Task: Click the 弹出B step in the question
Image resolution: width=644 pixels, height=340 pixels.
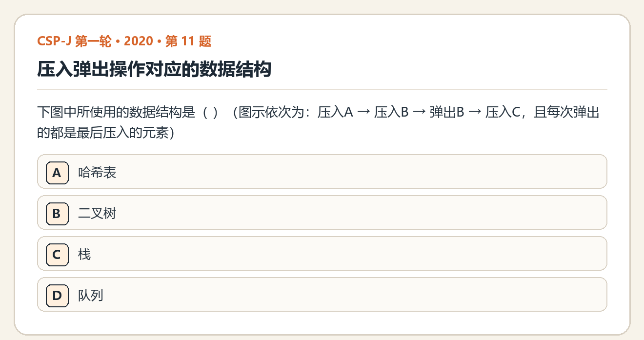Action: click(x=447, y=113)
